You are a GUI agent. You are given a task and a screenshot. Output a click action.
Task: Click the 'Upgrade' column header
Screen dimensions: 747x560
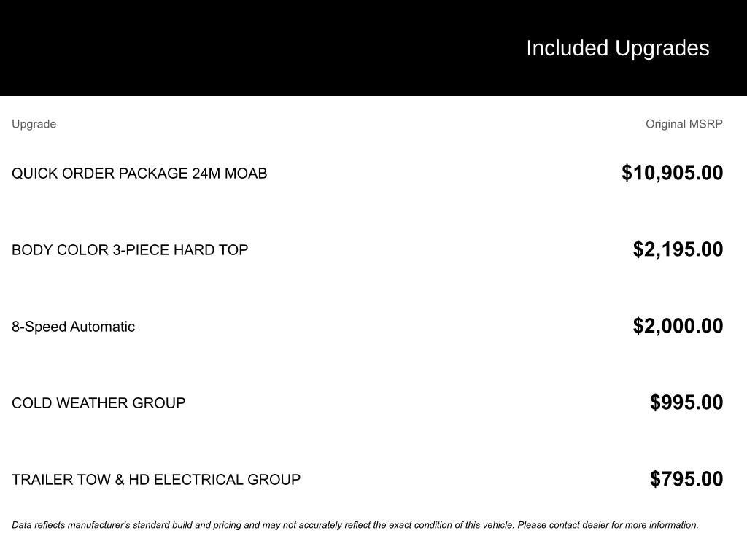coord(34,124)
